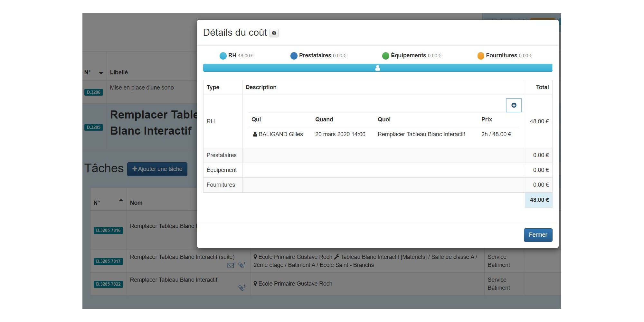Click the blue RH cost progress bar
The image size is (644, 322).
pos(378,68)
